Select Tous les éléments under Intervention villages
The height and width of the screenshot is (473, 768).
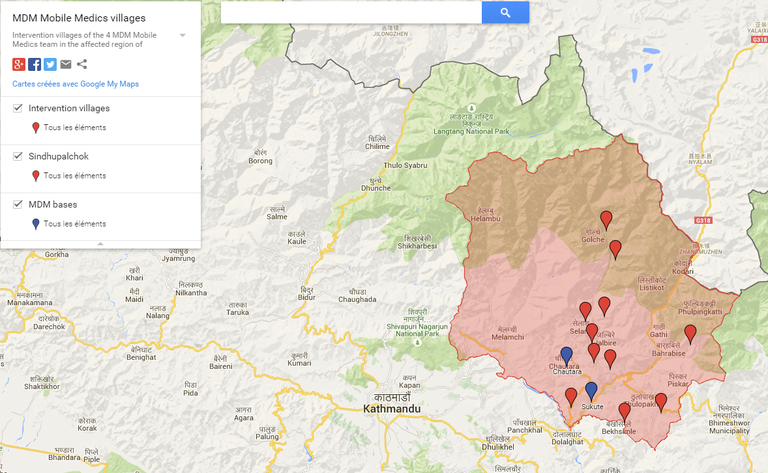[74, 127]
